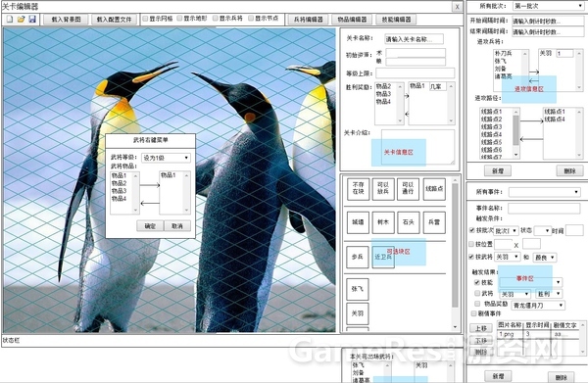The image size is (588, 383).
Task: Click the open folder icon in toolbar
Action: click(x=22, y=19)
